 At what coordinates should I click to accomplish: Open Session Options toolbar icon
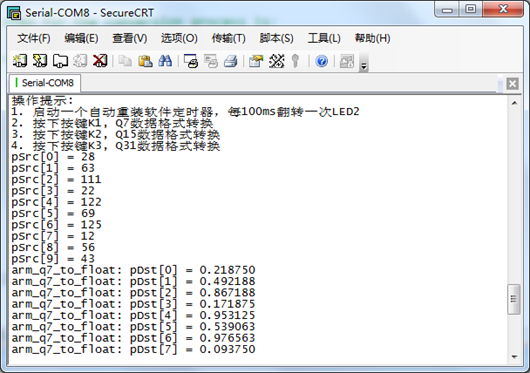256,61
